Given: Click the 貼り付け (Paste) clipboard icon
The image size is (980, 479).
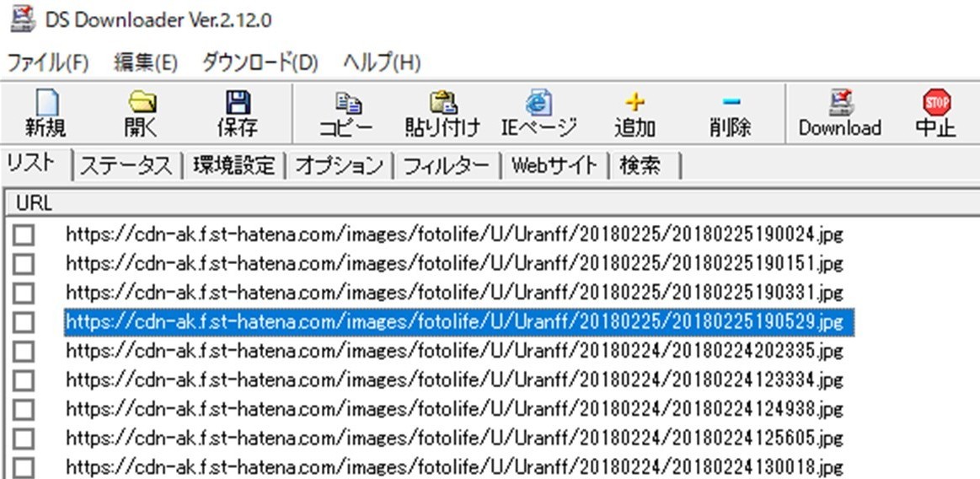Looking at the screenshot, I should pyautogui.click(x=442, y=103).
